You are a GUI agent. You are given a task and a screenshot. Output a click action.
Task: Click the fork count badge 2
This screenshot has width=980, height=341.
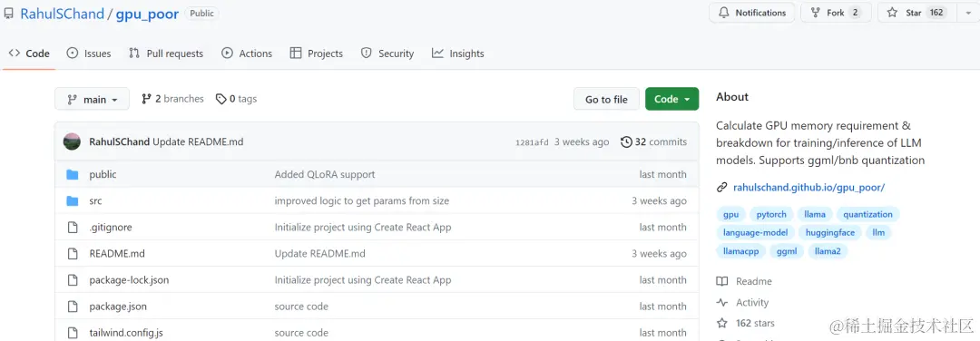pyautogui.click(x=855, y=13)
